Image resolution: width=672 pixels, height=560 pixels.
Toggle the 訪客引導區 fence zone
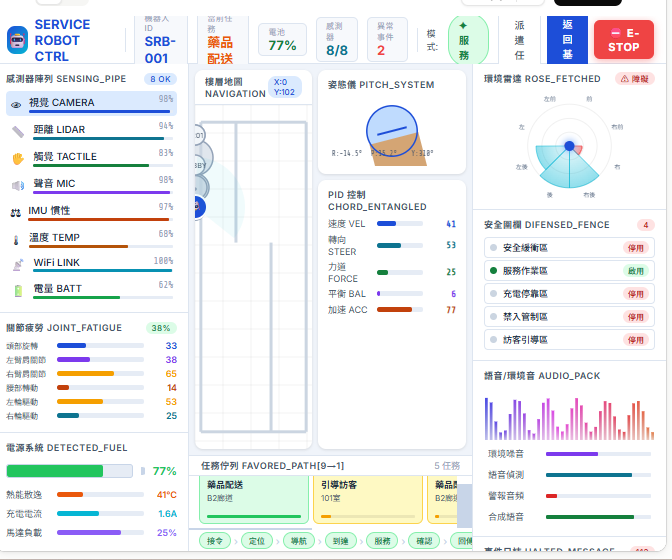(569, 340)
